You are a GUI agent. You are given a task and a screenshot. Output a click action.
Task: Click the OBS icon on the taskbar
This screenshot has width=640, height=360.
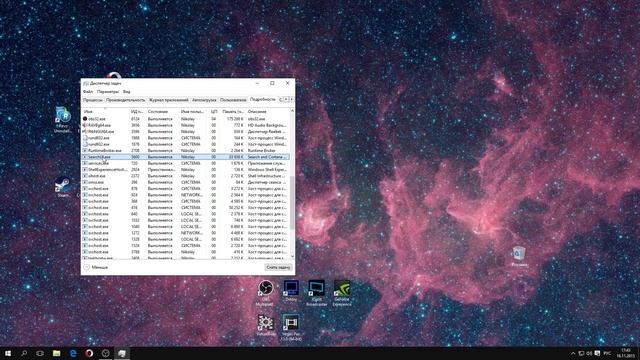click(105, 353)
